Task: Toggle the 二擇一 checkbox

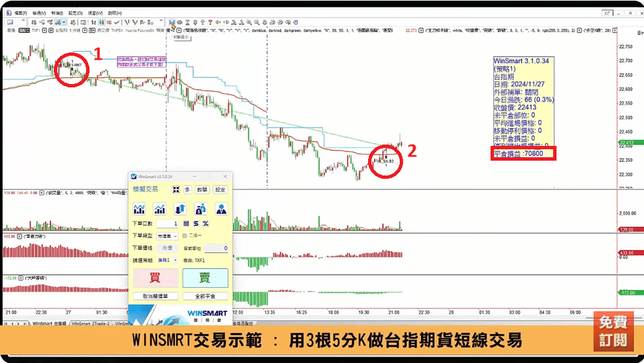Action: (x=185, y=235)
